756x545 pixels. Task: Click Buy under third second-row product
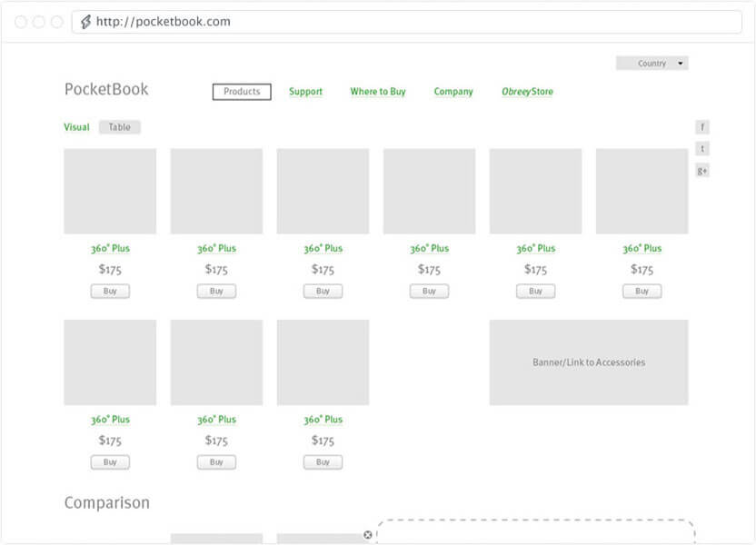point(323,462)
